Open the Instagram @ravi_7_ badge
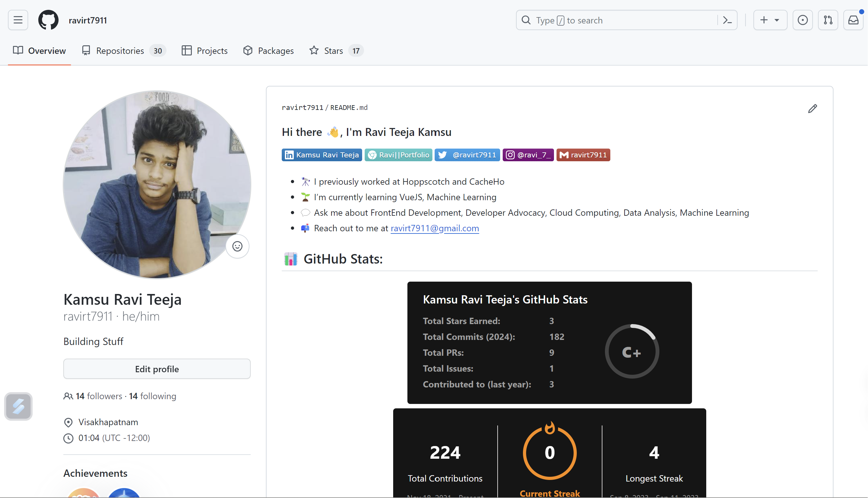Viewport: 868px width, 498px height. click(x=528, y=155)
